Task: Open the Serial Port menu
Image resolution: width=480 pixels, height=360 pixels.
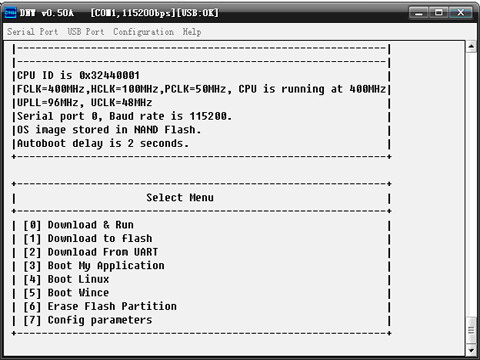Action: pos(32,32)
